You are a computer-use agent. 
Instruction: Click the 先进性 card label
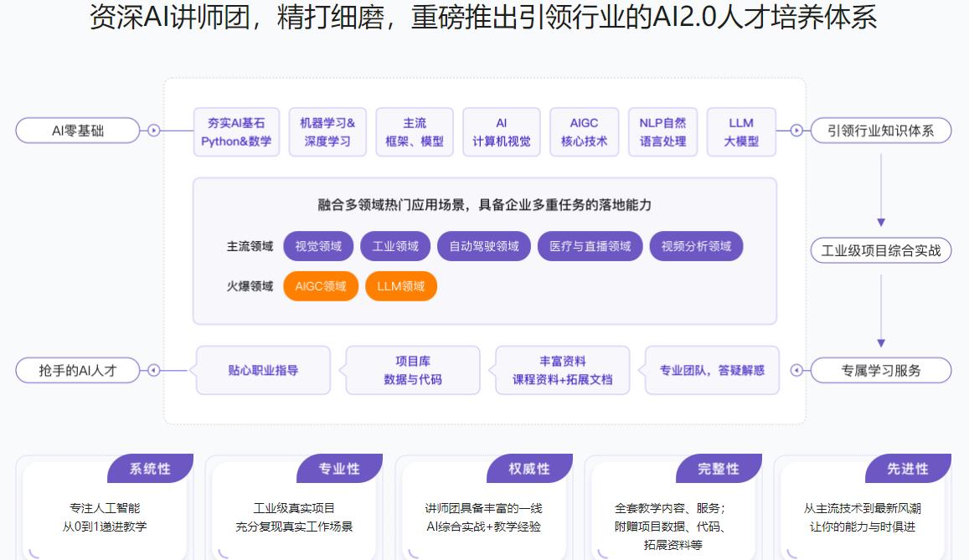click(908, 469)
